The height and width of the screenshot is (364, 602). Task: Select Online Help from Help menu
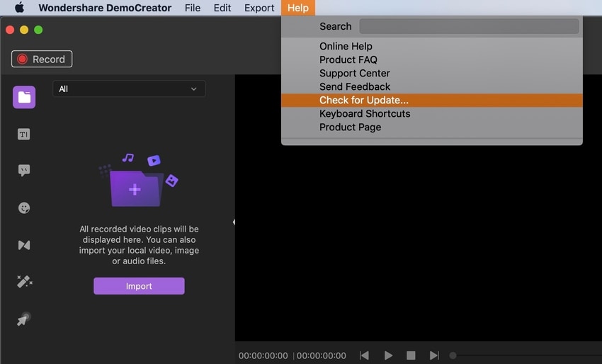[432, 46]
